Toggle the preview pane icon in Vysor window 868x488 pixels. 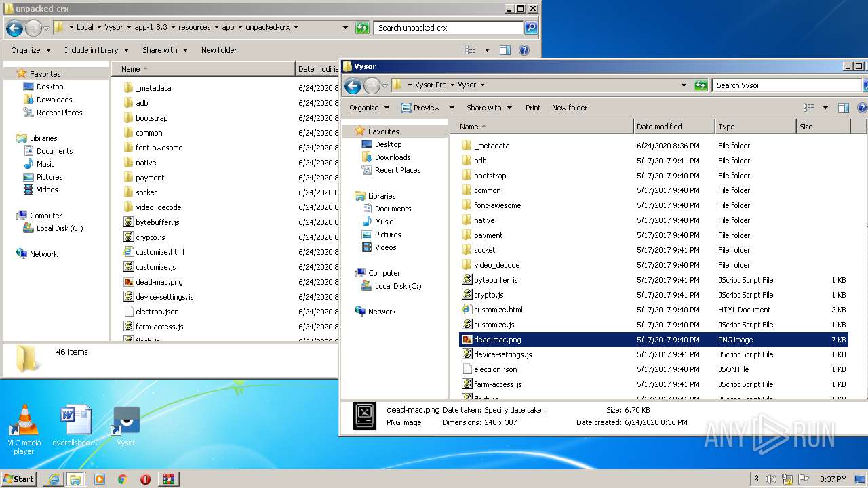click(x=844, y=108)
